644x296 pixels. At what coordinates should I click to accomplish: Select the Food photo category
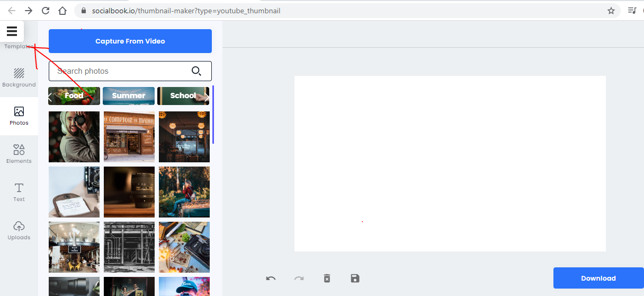74,96
